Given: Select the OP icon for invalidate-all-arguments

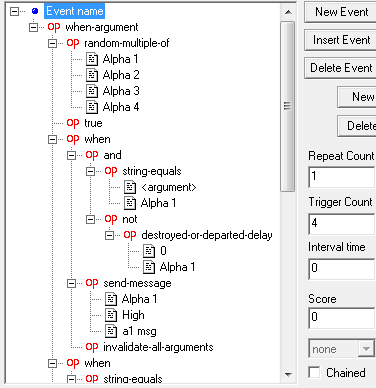Looking at the screenshot, I should pos(92,347).
